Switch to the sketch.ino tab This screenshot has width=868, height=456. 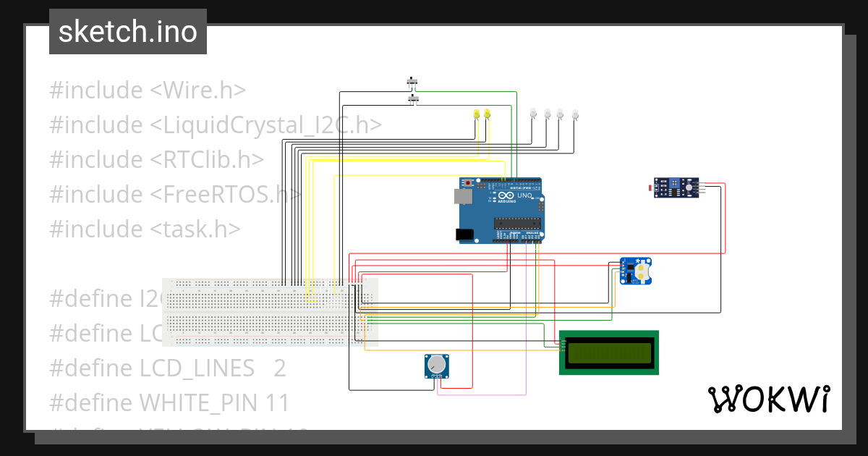point(127,31)
